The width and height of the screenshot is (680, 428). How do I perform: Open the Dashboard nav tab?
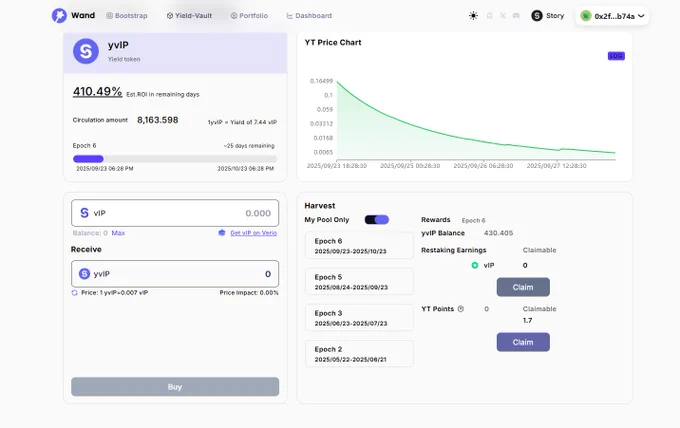(309, 16)
